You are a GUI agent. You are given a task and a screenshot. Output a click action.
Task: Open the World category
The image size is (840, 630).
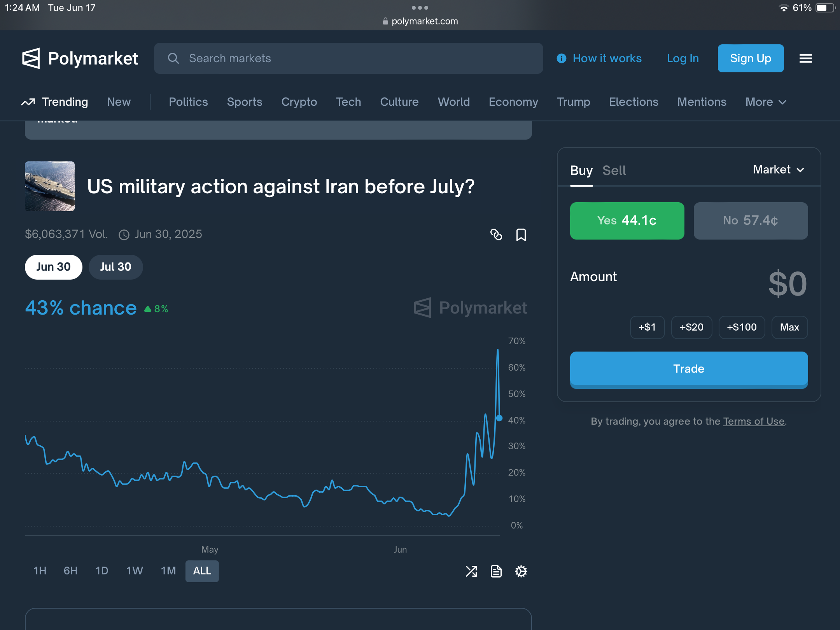(454, 102)
